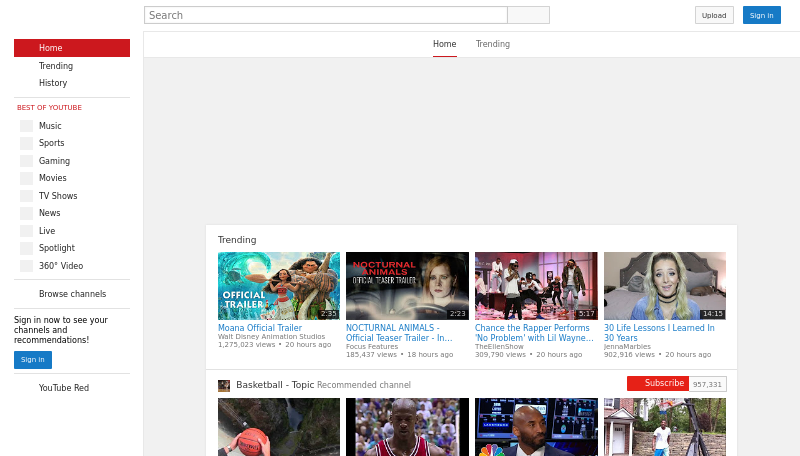Click the TV Shows category icon
Viewport: 800px width, 456px height.
click(x=26, y=196)
